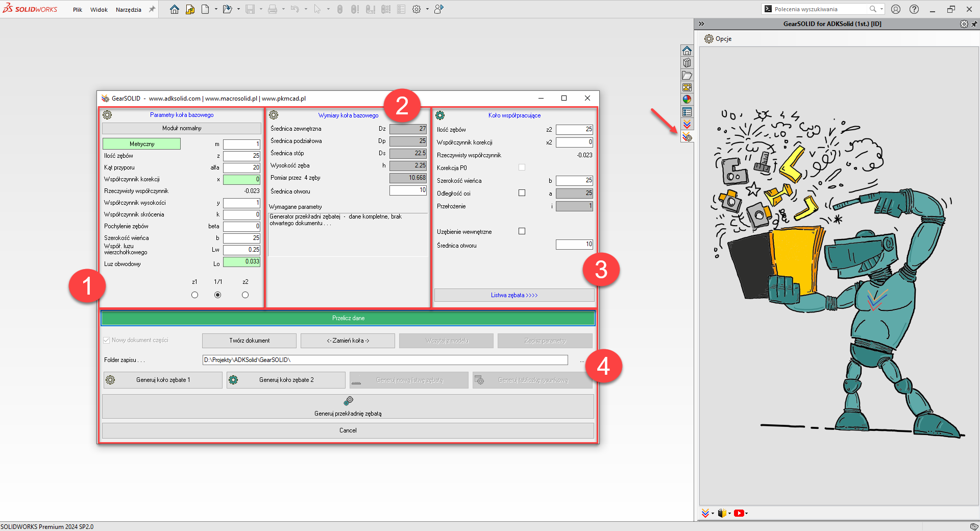
Task: Toggle Nowy dokument części checkbox
Action: tap(107, 340)
